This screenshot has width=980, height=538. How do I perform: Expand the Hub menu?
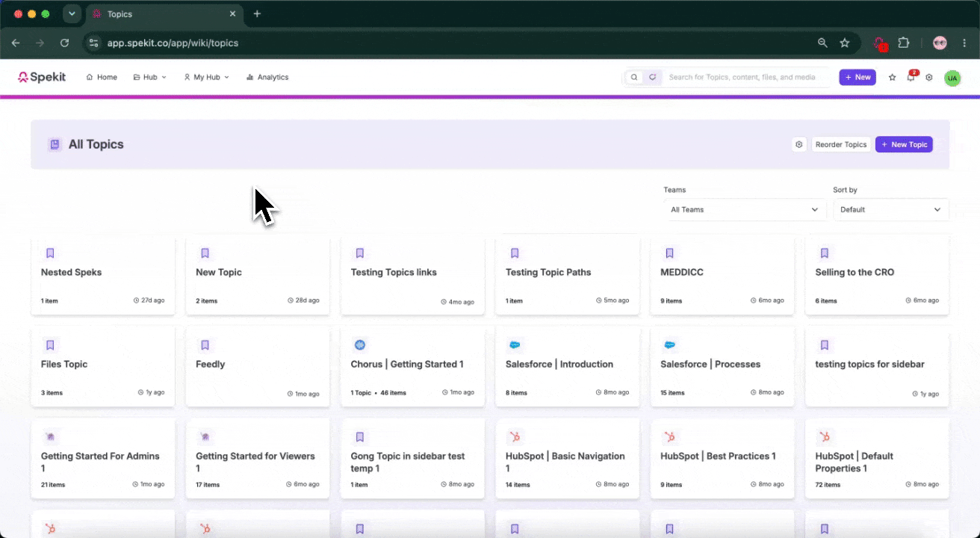[x=149, y=77]
